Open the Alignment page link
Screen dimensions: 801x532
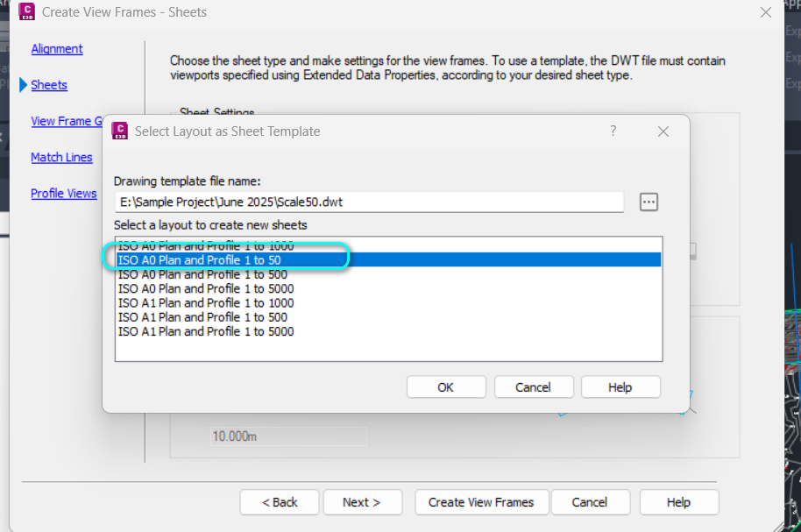(57, 49)
